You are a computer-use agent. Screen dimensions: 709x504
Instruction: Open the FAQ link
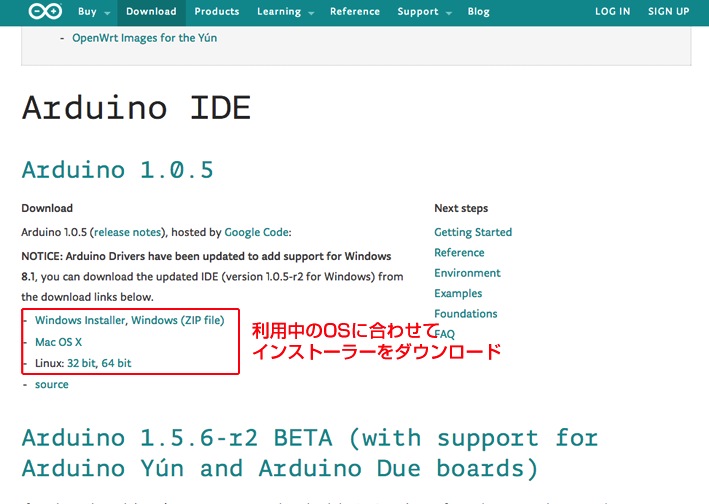pyautogui.click(x=444, y=334)
